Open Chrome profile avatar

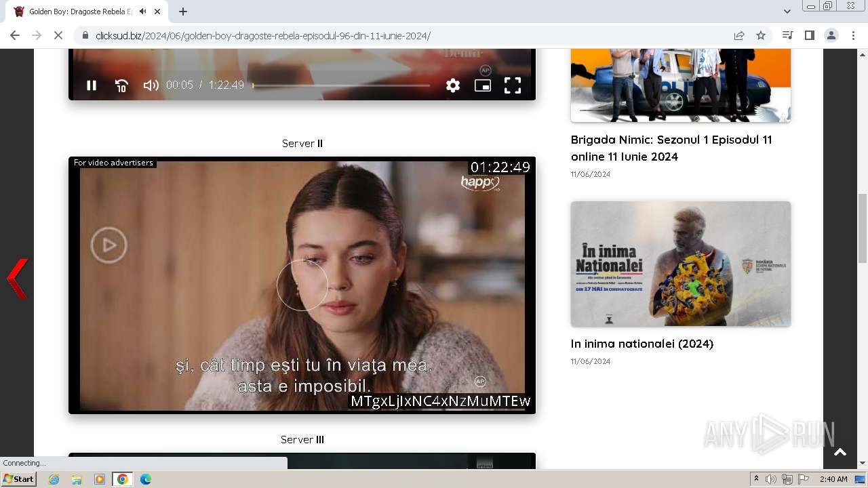[x=831, y=35]
